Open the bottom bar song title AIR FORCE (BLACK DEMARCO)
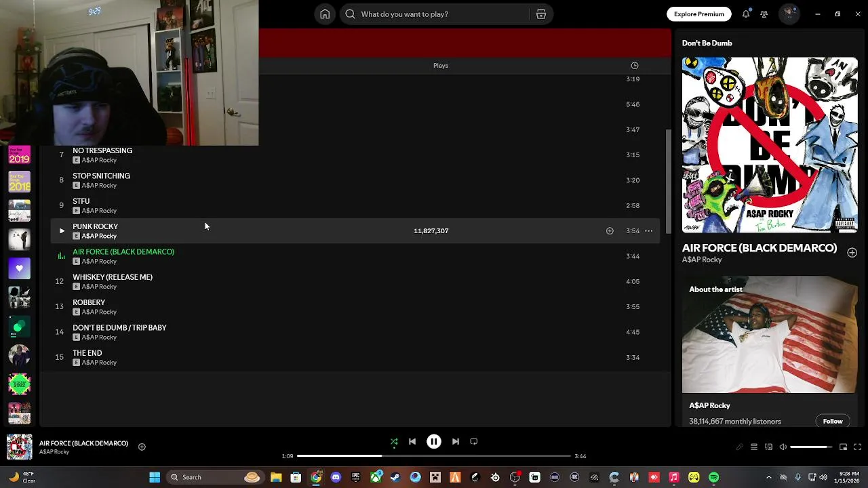 83,443
